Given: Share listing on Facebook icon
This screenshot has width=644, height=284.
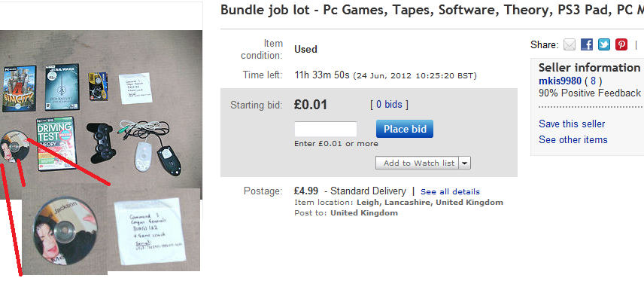Looking at the screenshot, I should point(587,44).
